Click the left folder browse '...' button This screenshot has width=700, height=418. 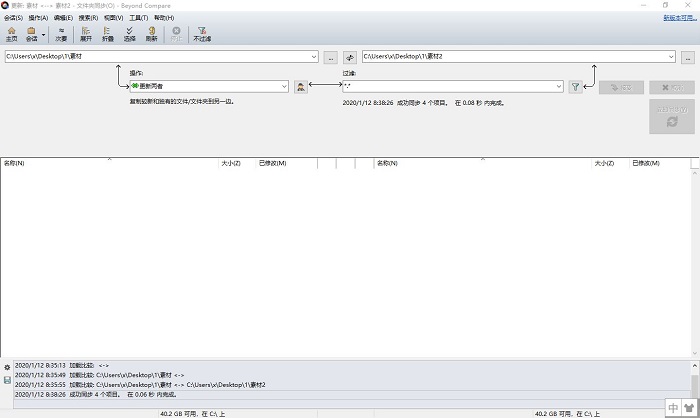(330, 57)
